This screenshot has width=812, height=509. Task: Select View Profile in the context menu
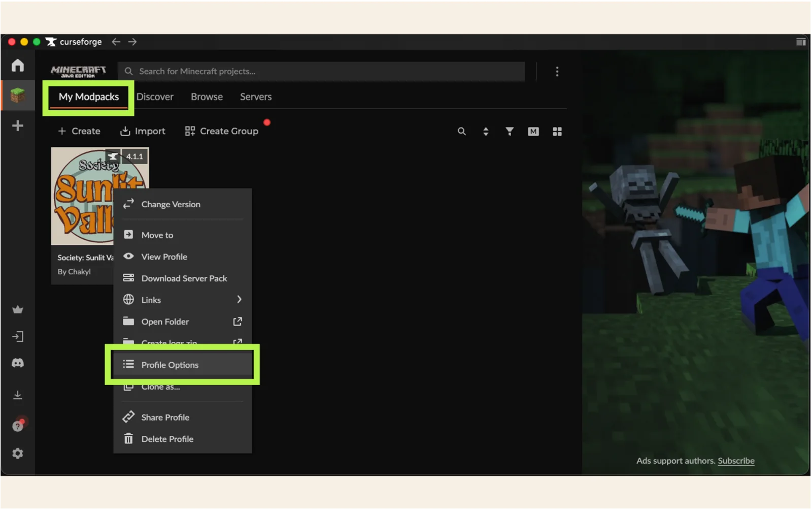183,257
